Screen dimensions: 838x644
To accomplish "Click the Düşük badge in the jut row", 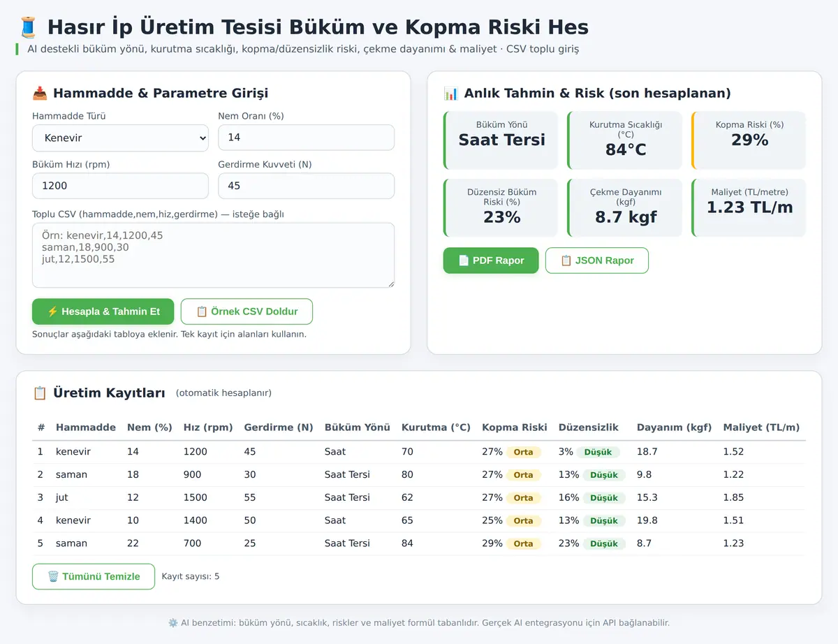I will click(604, 498).
